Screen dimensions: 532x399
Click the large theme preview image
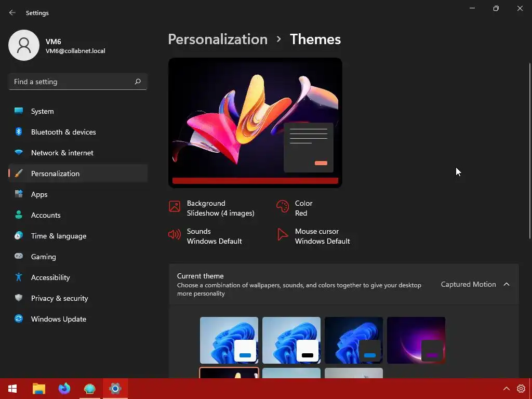[x=255, y=123]
